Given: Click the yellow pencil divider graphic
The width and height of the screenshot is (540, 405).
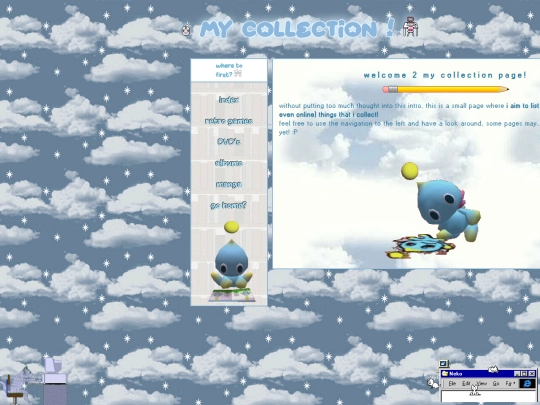Looking at the screenshot, I should (445, 90).
